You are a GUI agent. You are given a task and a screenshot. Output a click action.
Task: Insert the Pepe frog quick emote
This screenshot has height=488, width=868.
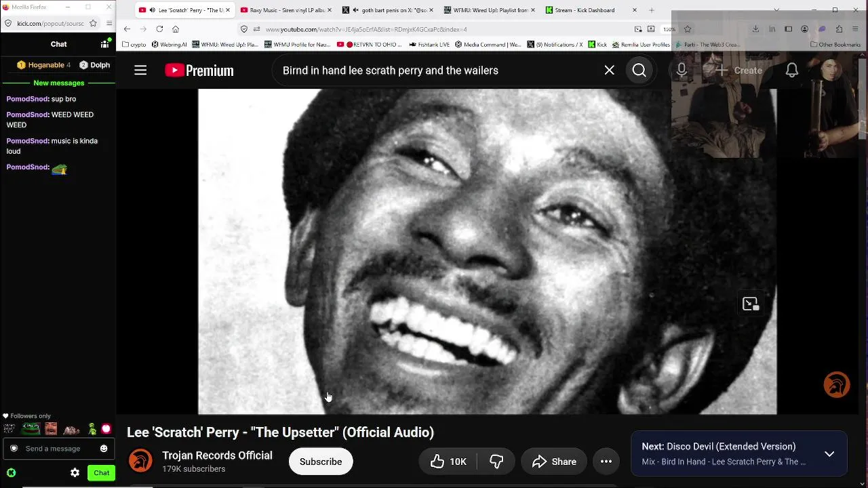click(x=31, y=429)
